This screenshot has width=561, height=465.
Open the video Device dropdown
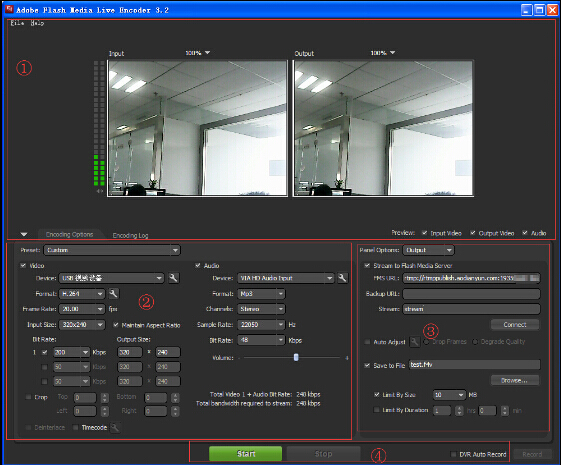112,278
